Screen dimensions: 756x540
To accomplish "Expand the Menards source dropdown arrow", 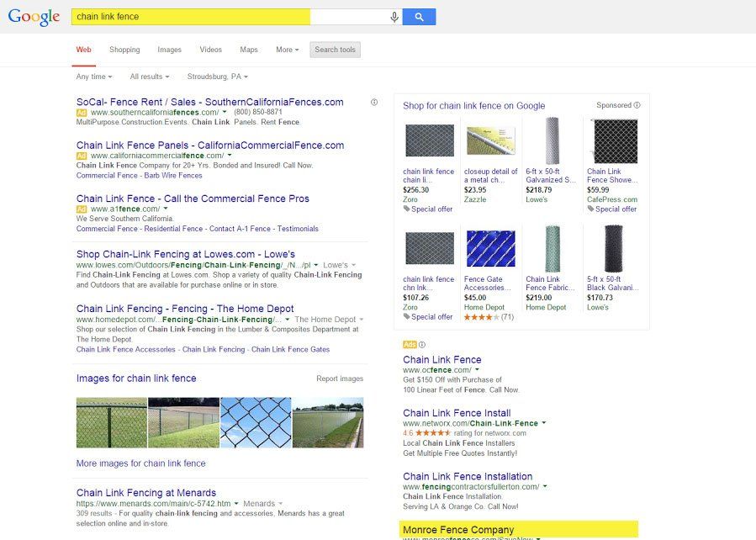I will (x=280, y=504).
